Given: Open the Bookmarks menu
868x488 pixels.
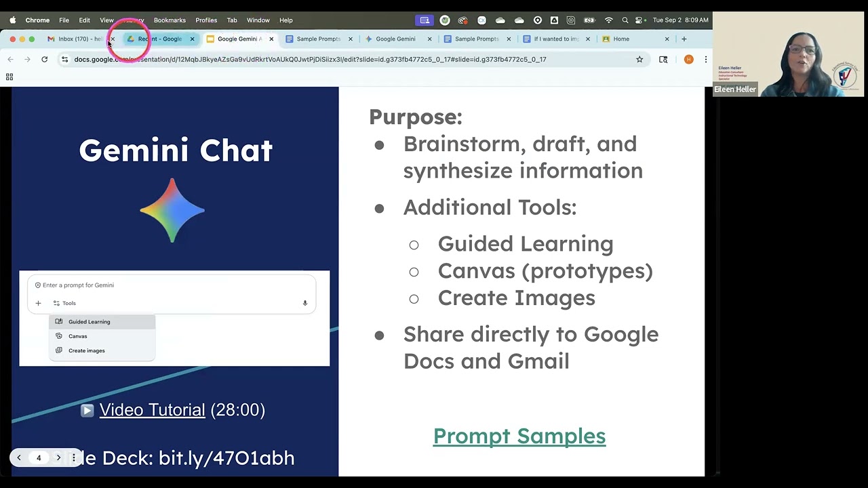Looking at the screenshot, I should [170, 20].
